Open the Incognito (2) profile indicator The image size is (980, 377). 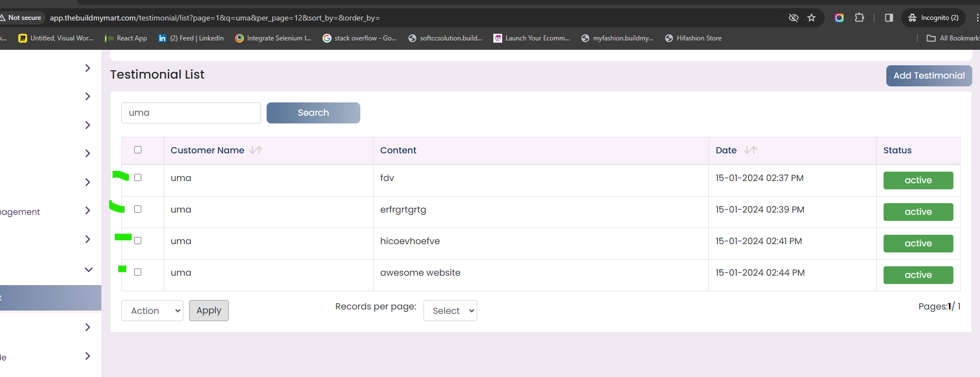[933, 18]
